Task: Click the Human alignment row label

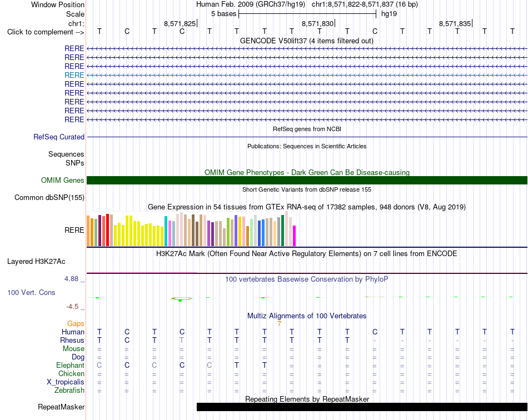Action: (x=73, y=332)
